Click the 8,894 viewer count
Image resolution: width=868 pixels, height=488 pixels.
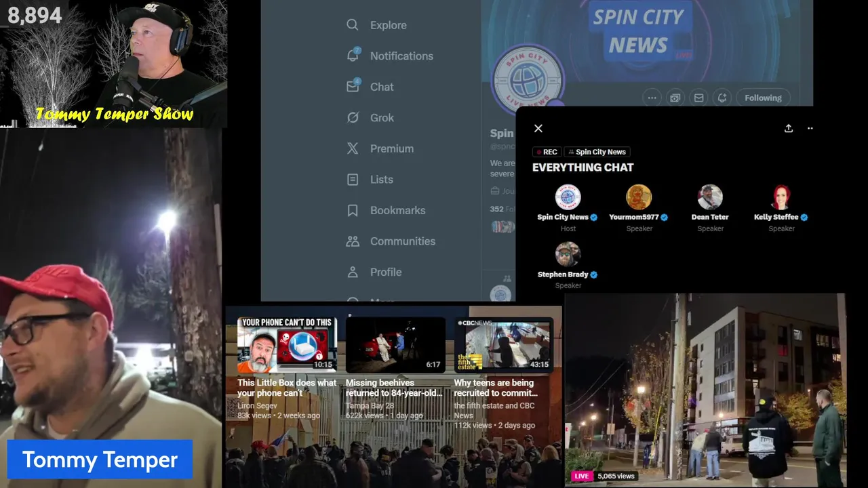[35, 16]
